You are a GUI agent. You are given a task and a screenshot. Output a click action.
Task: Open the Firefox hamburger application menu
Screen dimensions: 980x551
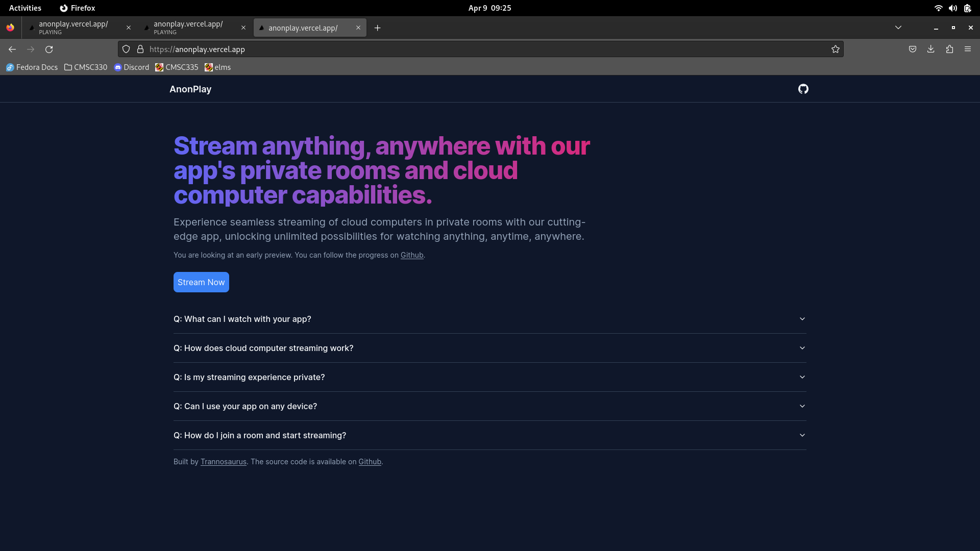(x=967, y=49)
